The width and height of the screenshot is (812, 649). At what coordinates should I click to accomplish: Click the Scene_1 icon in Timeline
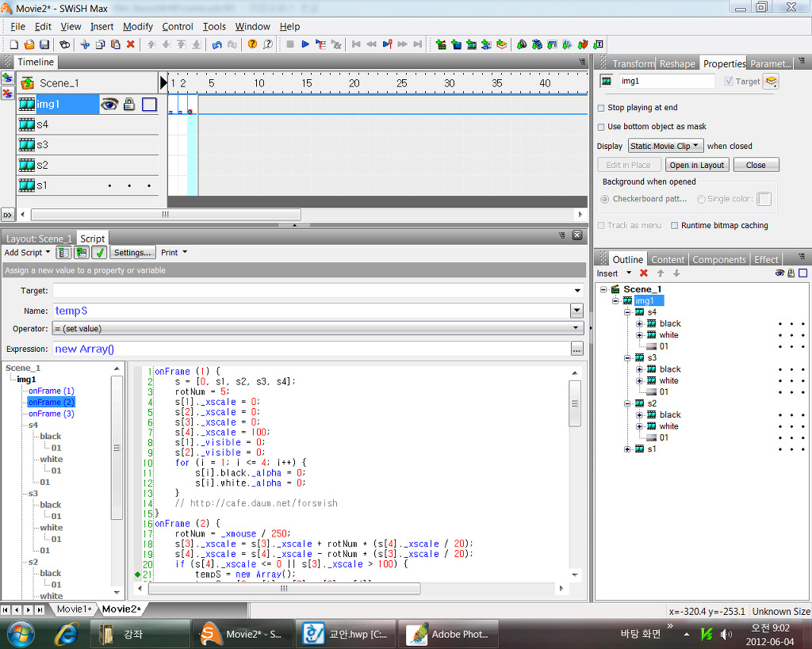[27, 82]
